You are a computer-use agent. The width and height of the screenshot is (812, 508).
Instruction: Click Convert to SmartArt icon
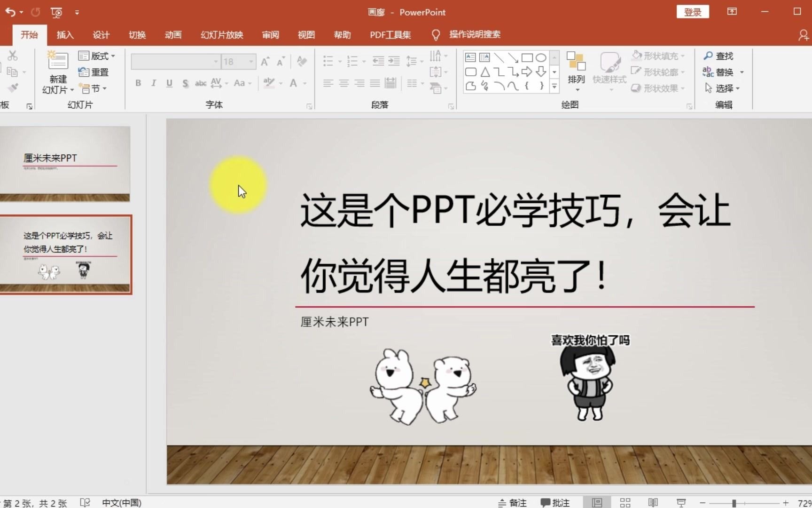tap(436, 88)
